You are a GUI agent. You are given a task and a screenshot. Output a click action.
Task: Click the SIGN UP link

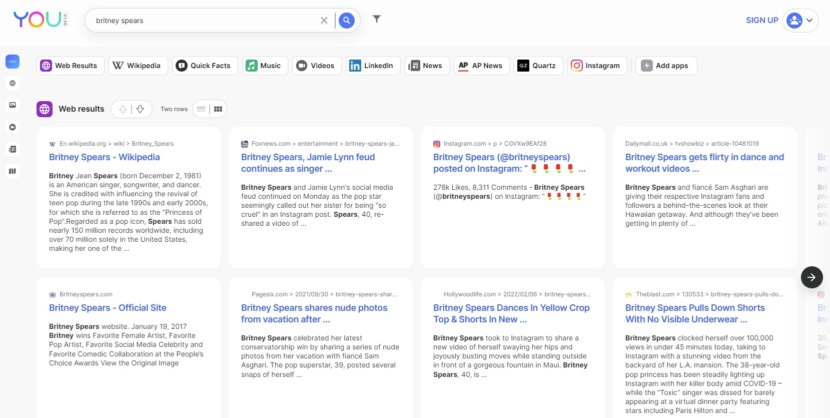[x=762, y=20]
